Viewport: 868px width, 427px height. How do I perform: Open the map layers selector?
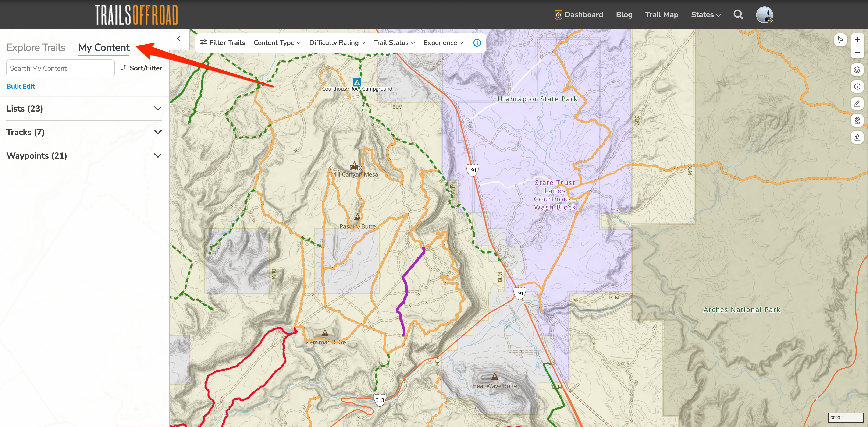tap(857, 70)
